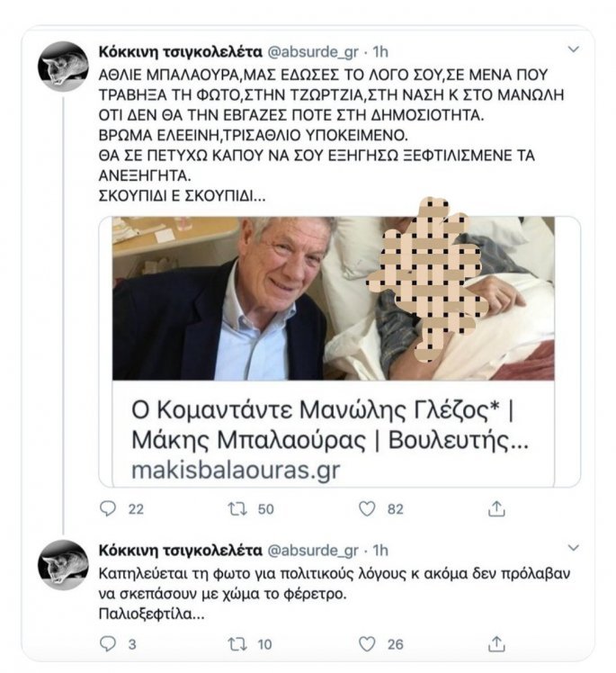
Task: Like the second tweet
Action: coord(366,643)
